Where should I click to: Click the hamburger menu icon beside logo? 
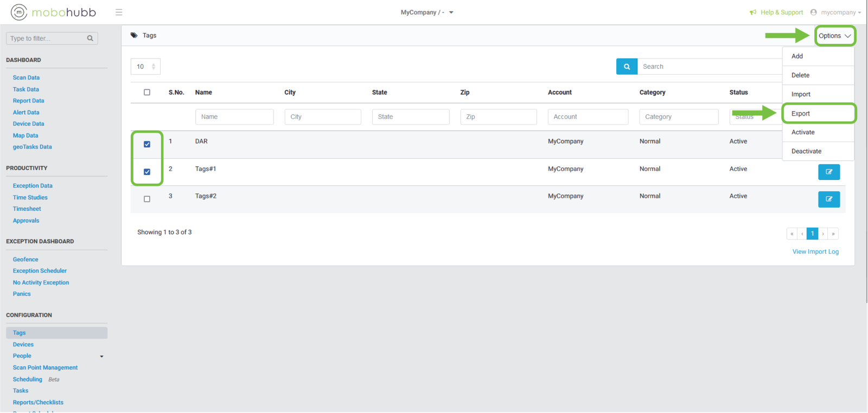119,12
